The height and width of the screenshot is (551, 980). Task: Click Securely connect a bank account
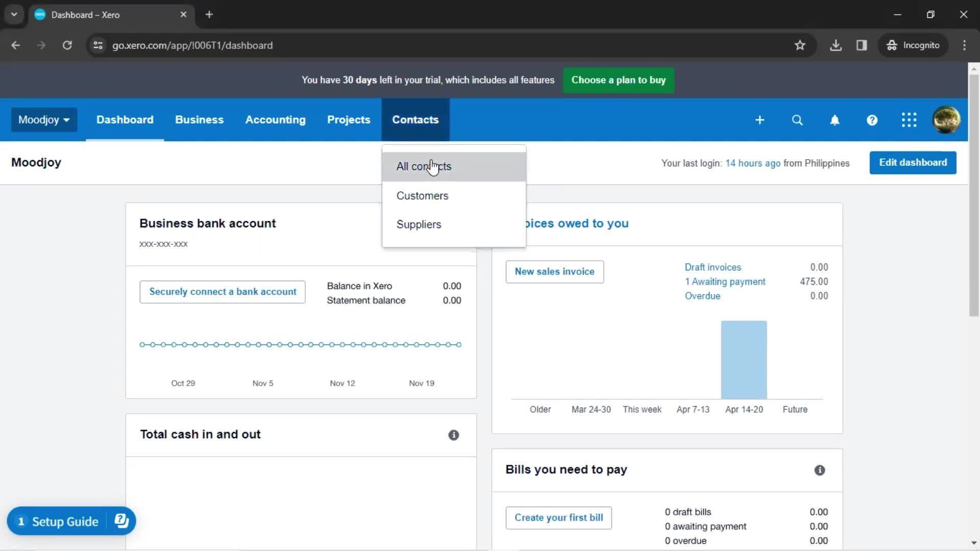point(223,292)
